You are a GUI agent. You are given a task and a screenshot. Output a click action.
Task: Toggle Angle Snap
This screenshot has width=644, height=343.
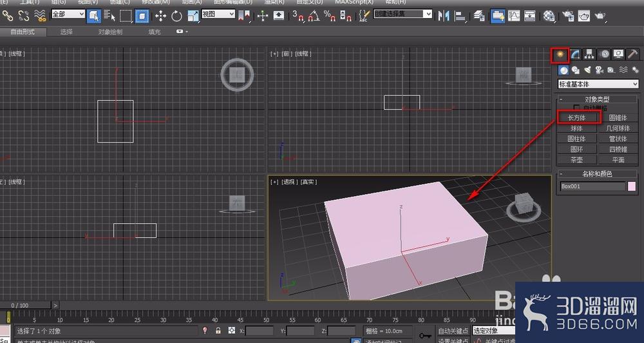[314, 16]
